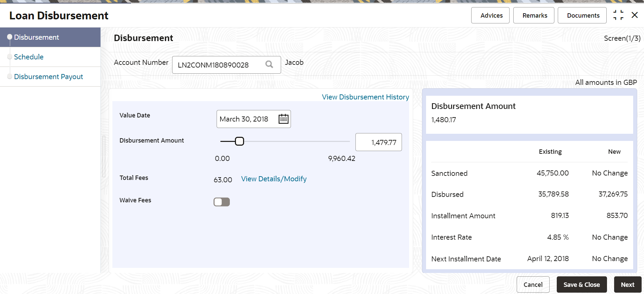Click the New column header
The height and width of the screenshot is (294, 644).
[x=614, y=152]
